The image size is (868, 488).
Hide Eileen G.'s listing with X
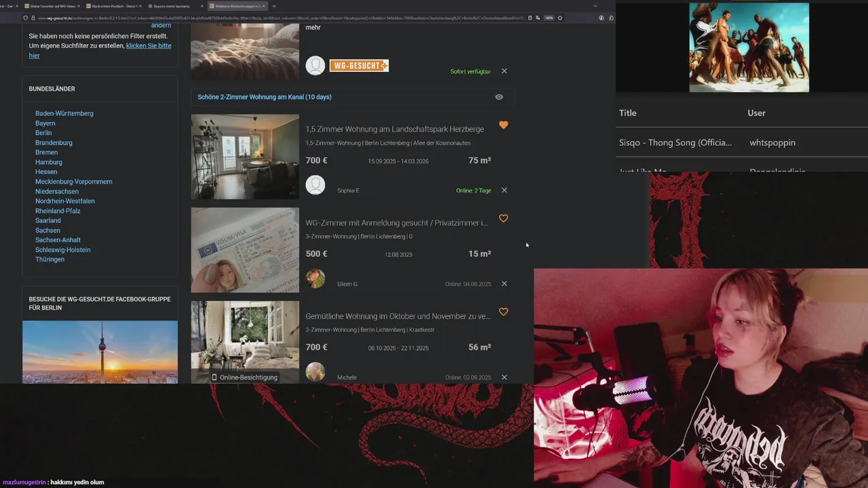coord(504,284)
